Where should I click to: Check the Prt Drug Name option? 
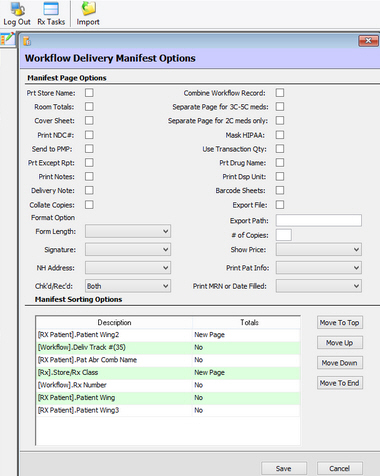click(280, 162)
